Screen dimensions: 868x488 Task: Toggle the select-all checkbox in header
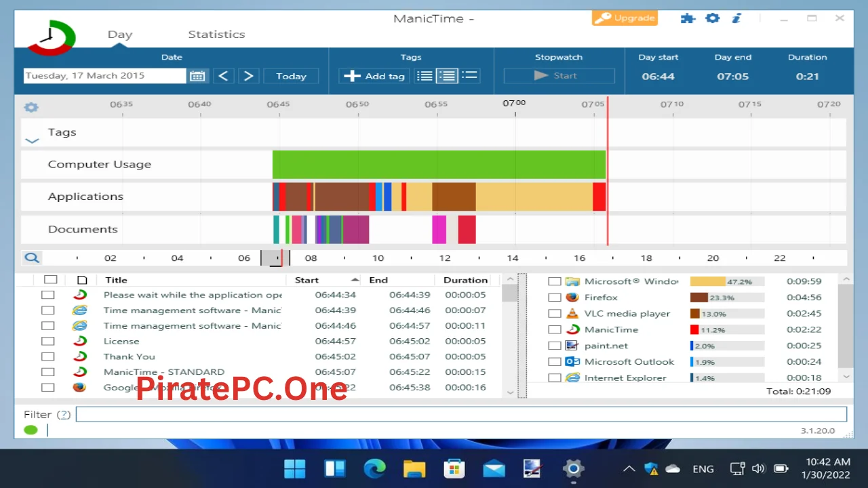click(x=50, y=280)
